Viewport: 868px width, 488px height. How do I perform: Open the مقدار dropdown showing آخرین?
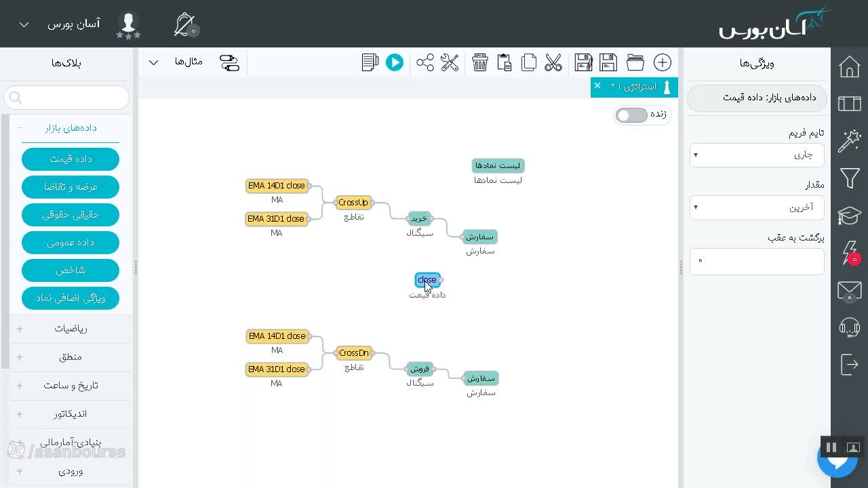(x=757, y=207)
